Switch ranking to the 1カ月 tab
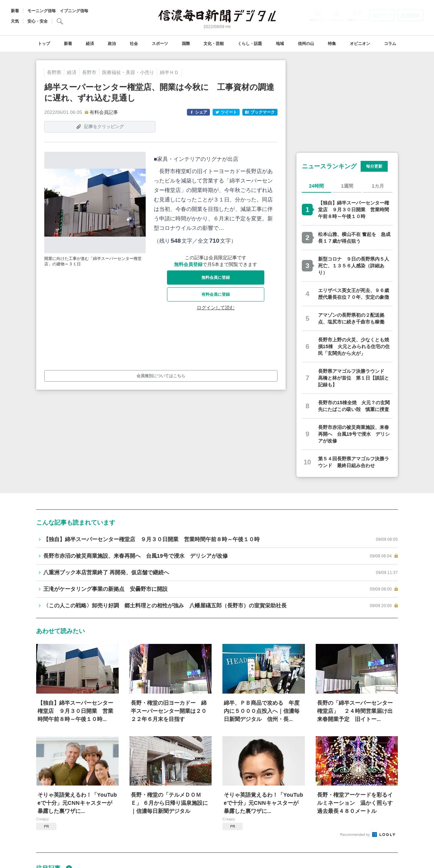This screenshot has width=434, height=868. [378, 186]
